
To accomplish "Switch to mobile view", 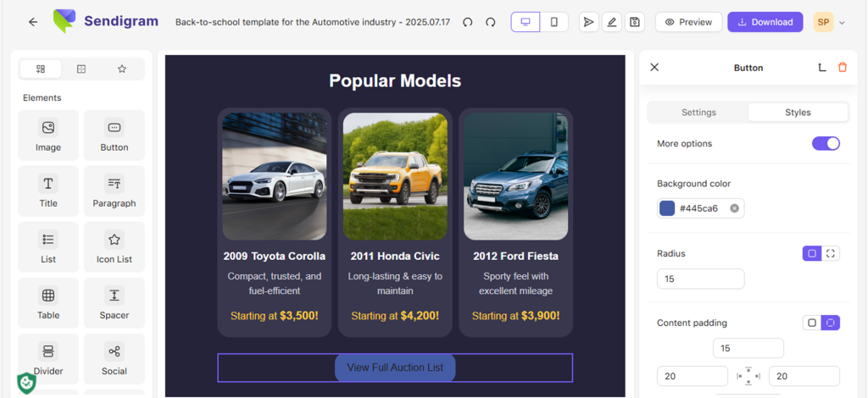I will [554, 22].
